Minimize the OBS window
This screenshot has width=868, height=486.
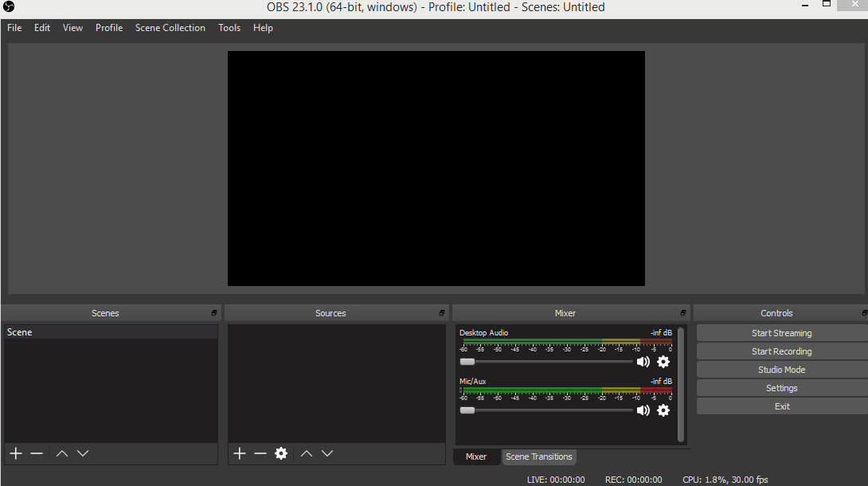805,6
